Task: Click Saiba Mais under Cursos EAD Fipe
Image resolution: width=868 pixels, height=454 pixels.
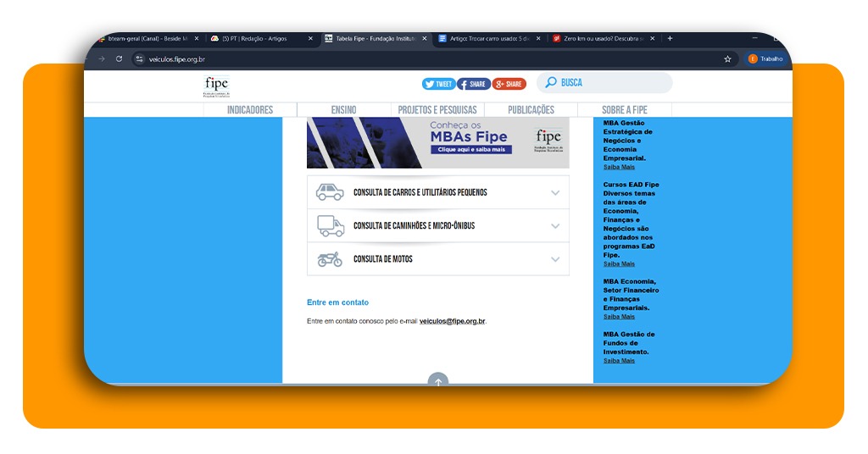Action: 619,264
